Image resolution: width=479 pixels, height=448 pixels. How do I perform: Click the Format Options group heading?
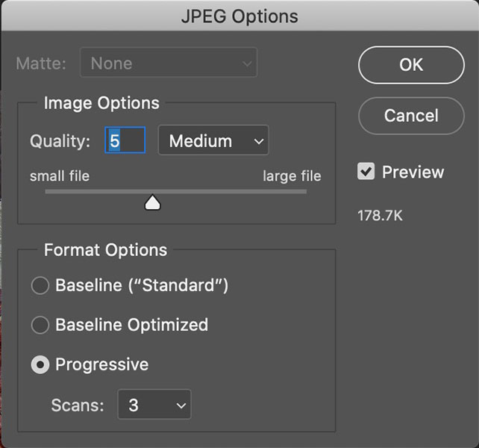tap(105, 250)
